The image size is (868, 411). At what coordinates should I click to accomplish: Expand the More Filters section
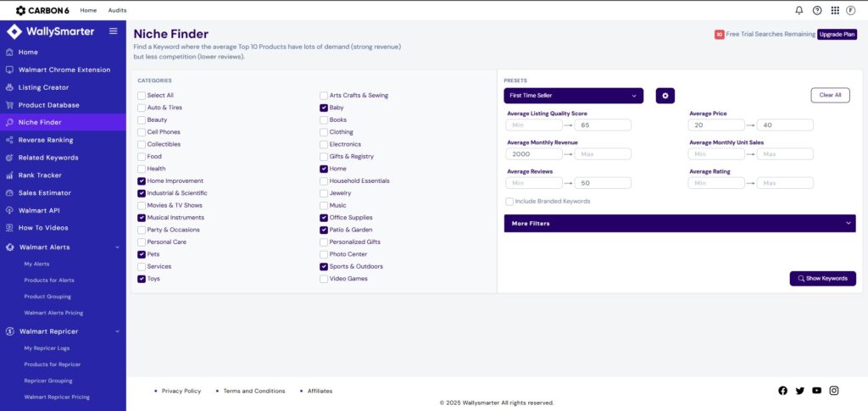tap(680, 224)
